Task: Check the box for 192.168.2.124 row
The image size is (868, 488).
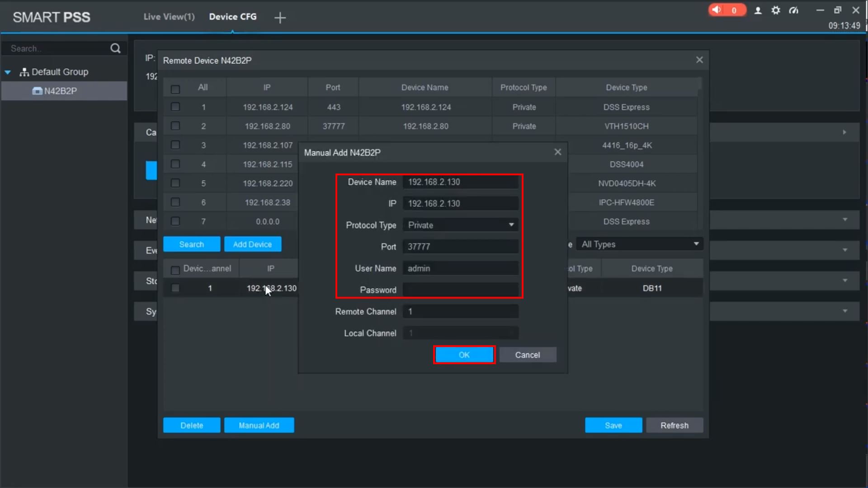Action: [175, 107]
